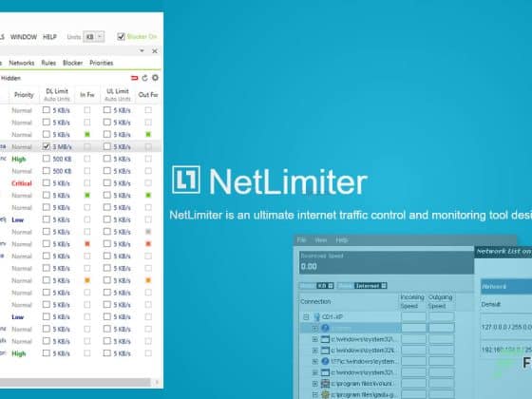Viewport: 532px width, 399px height.
Task: Open the KB dropdown in the old NetLimiter window
Action: 325,286
